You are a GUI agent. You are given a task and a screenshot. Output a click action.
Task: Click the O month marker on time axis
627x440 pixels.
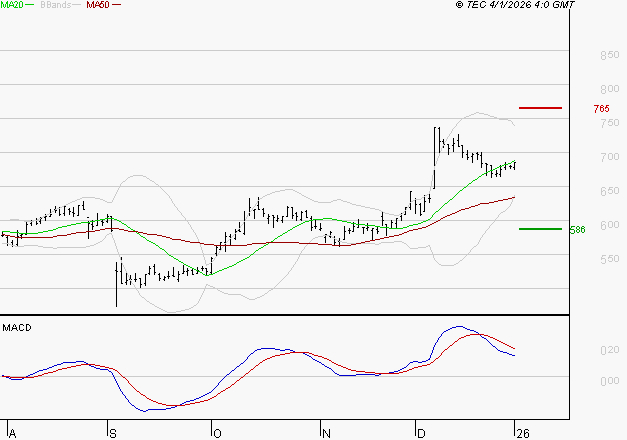pyautogui.click(x=217, y=434)
